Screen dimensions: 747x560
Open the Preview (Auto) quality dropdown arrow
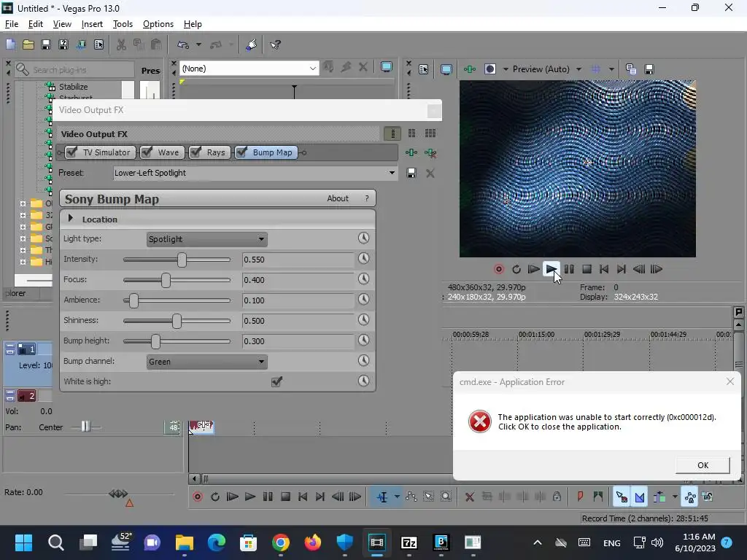(578, 69)
